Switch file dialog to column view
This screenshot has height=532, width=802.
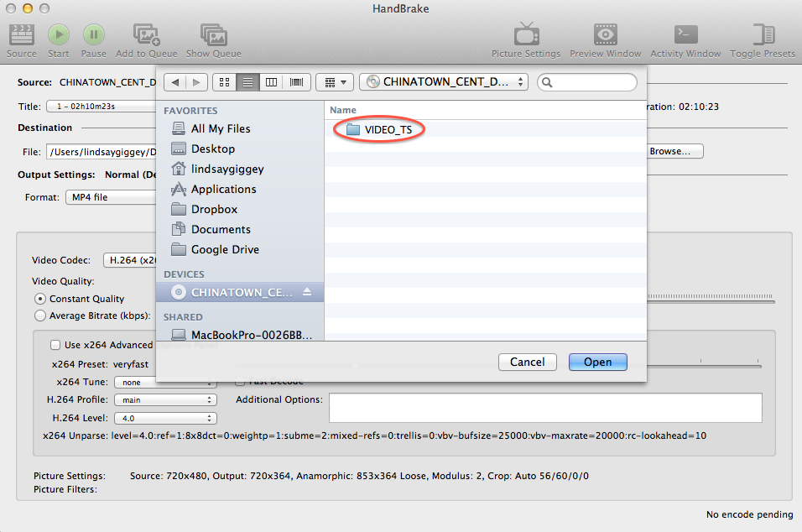point(271,82)
